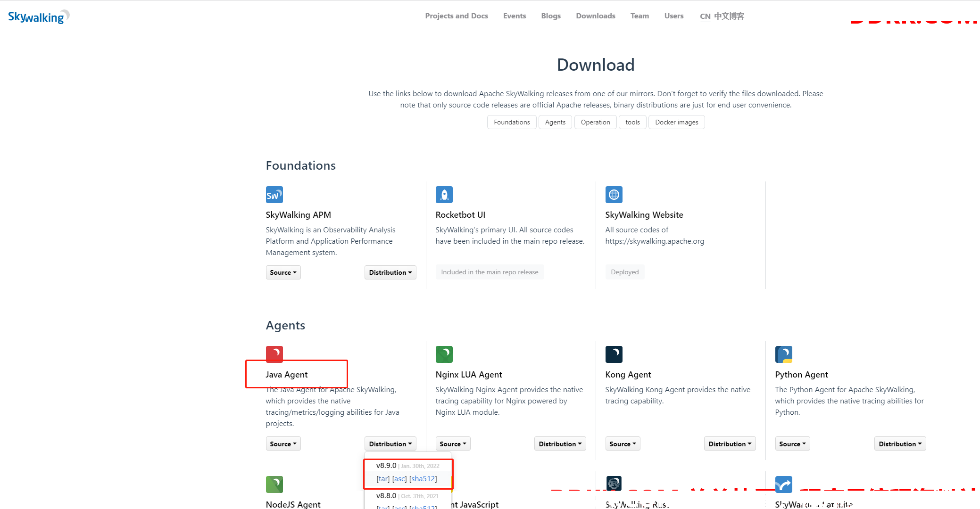Expand SkyWalking APM Source dropdown
The height and width of the screenshot is (509, 980).
pos(283,272)
